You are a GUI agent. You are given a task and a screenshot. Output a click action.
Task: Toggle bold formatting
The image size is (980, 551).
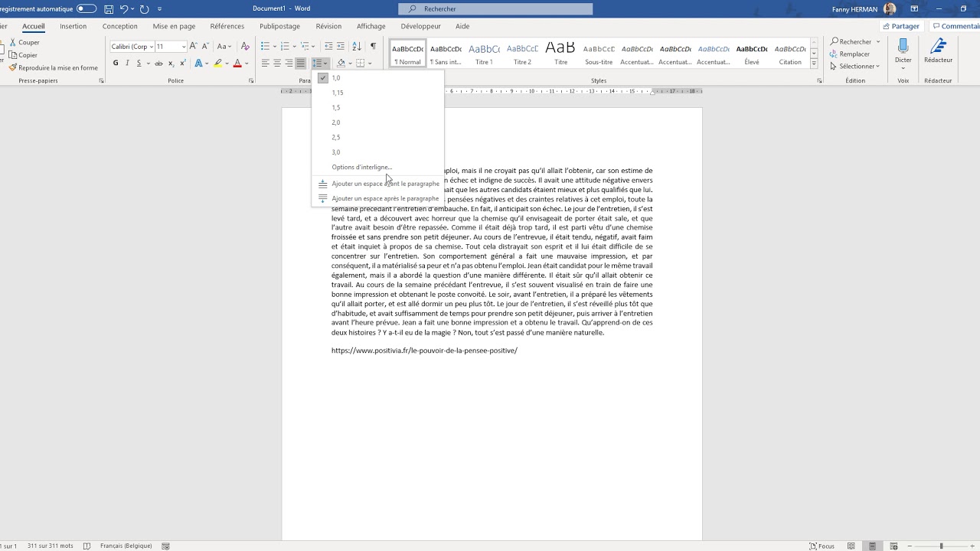click(x=116, y=64)
